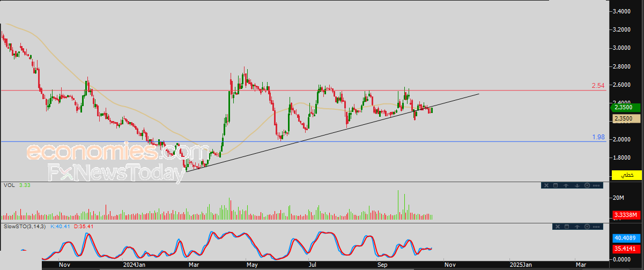Open VOL indicator settings gear
The width and height of the screenshot is (644, 270).
(x=587, y=185)
